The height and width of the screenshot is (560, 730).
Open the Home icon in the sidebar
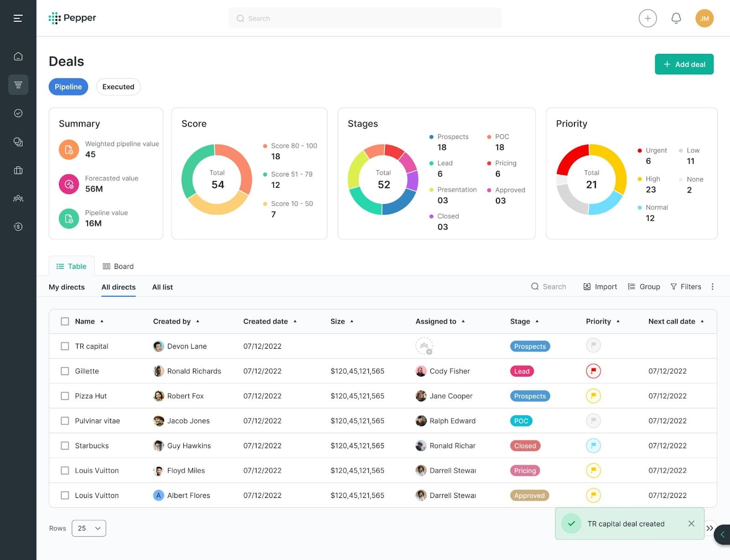[18, 56]
